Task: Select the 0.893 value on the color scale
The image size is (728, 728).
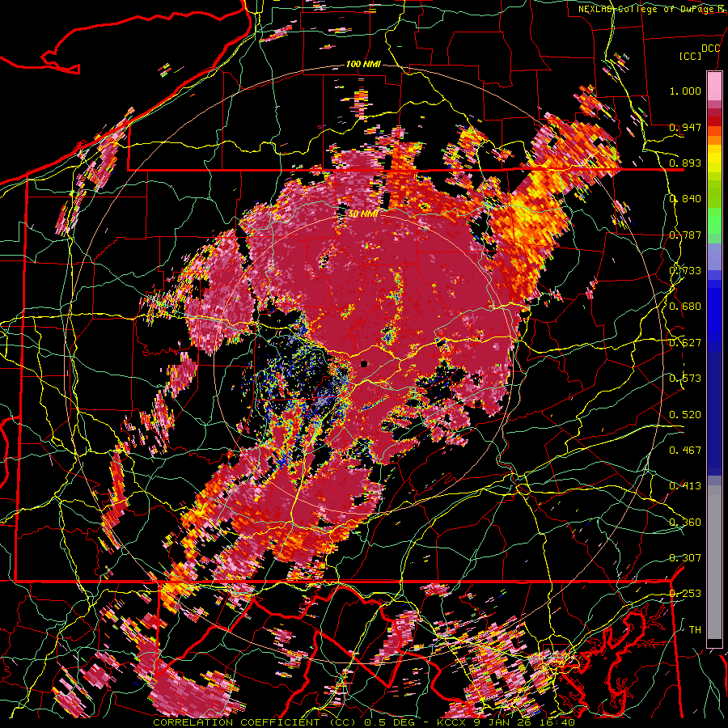Action: [685, 163]
